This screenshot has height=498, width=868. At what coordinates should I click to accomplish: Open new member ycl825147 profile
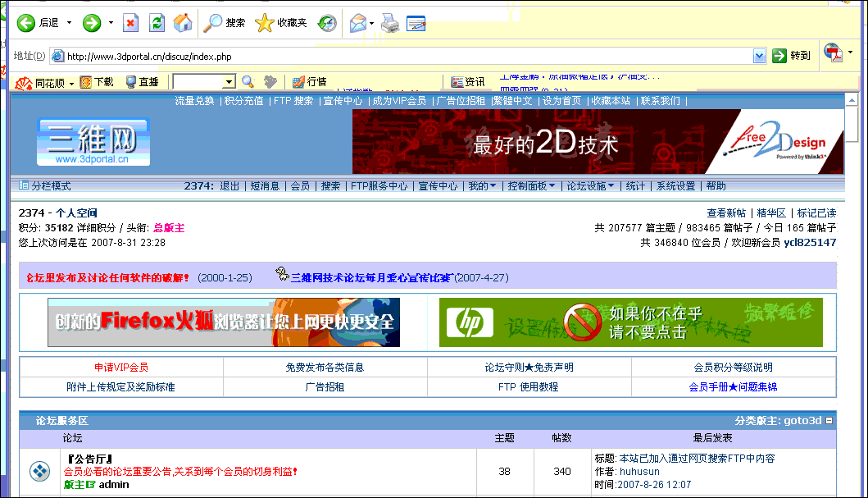(x=810, y=243)
